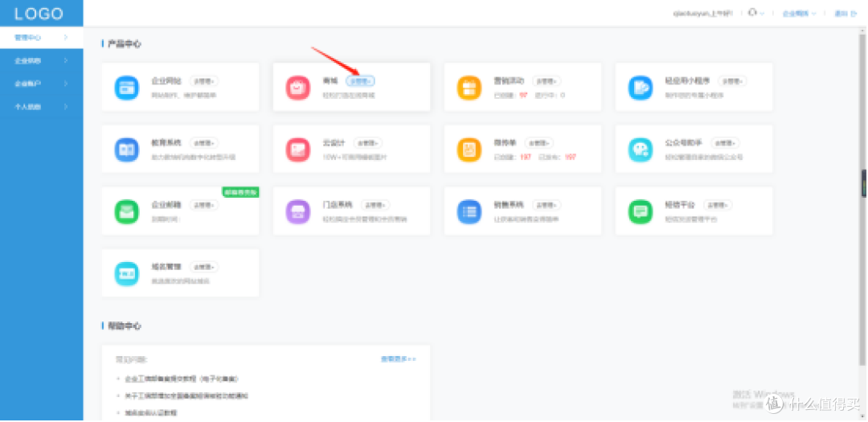
Task: Open the 企业网站 blue website icon
Action: 127,88
